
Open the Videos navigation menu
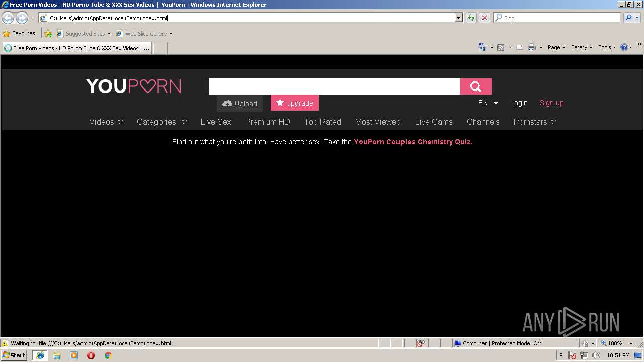click(x=106, y=122)
